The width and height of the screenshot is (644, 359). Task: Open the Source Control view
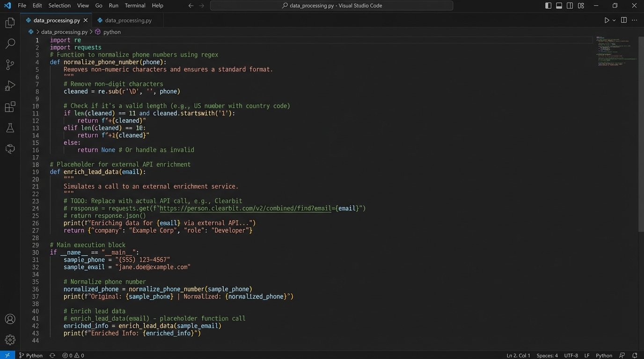[10, 65]
